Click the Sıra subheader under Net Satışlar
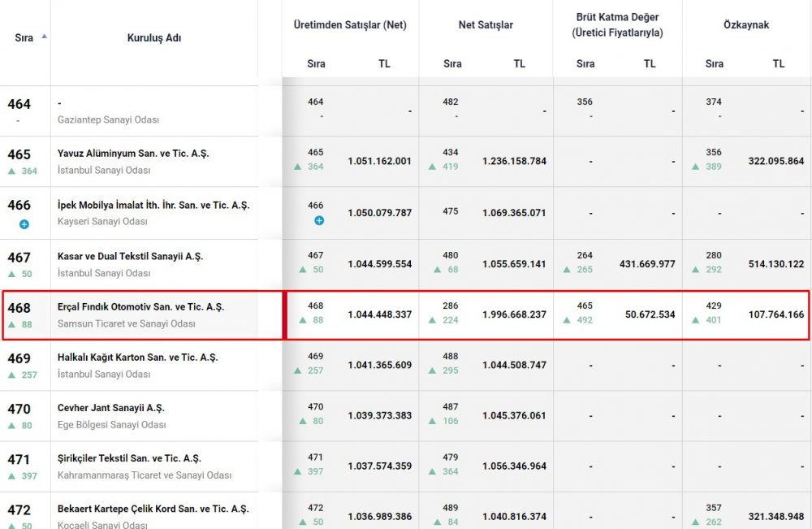The width and height of the screenshot is (812, 529). (x=452, y=63)
